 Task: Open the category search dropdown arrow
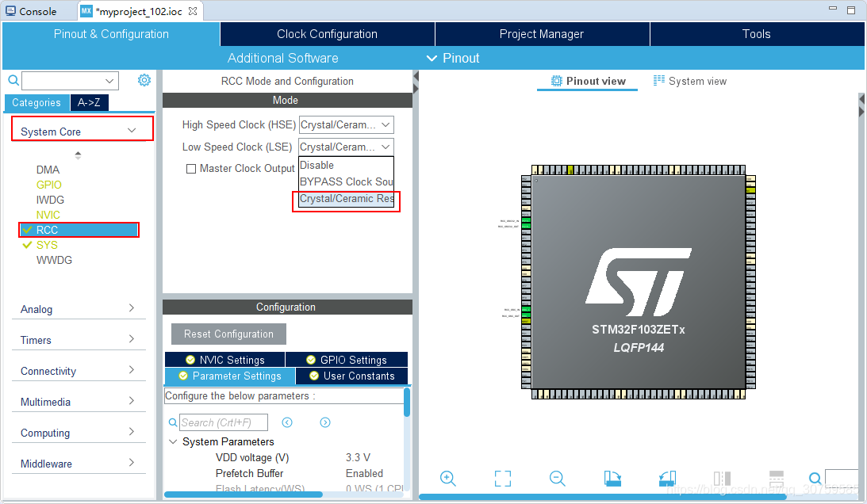coord(109,81)
